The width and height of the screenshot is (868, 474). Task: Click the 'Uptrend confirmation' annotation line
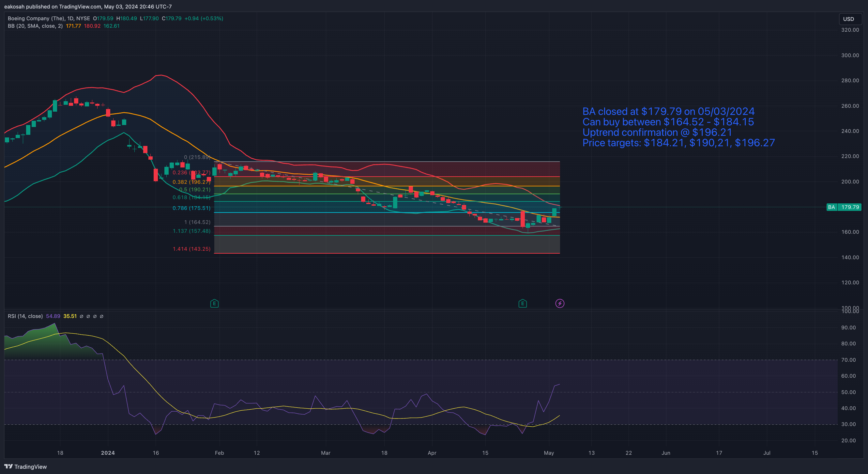(x=657, y=133)
